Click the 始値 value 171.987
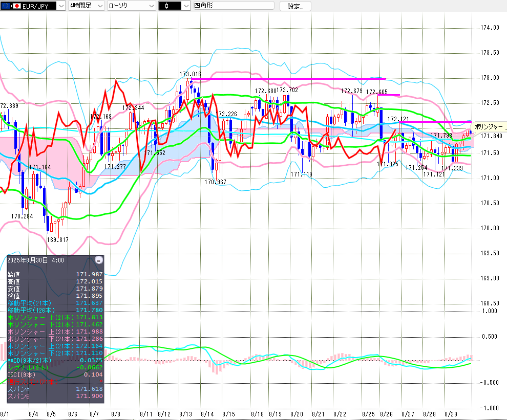 coord(89,274)
